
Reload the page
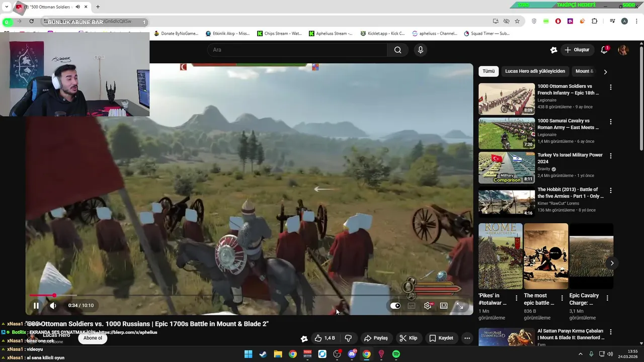[31, 21]
